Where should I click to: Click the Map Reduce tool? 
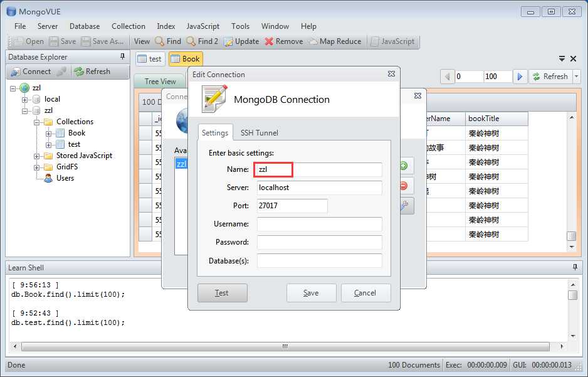pos(335,41)
